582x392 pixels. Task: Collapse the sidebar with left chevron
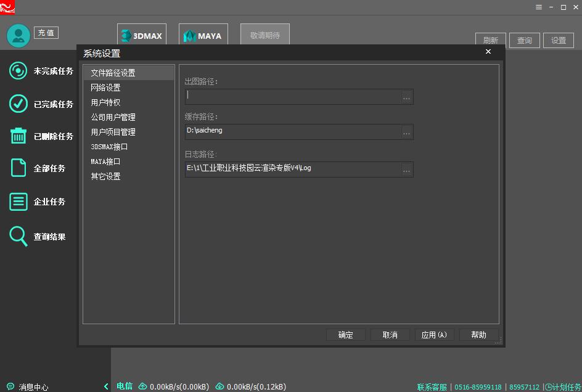click(x=106, y=386)
